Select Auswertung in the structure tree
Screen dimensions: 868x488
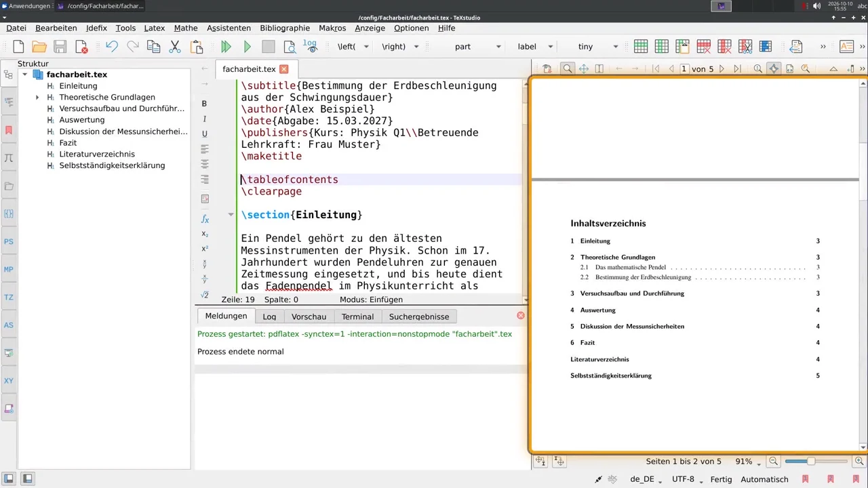point(81,120)
